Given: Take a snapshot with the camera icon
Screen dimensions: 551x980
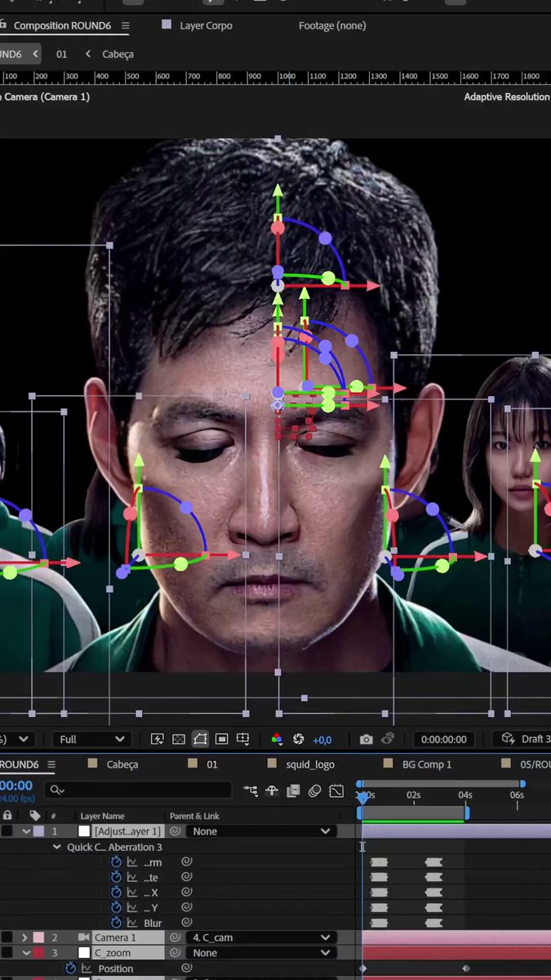Looking at the screenshot, I should click(366, 739).
